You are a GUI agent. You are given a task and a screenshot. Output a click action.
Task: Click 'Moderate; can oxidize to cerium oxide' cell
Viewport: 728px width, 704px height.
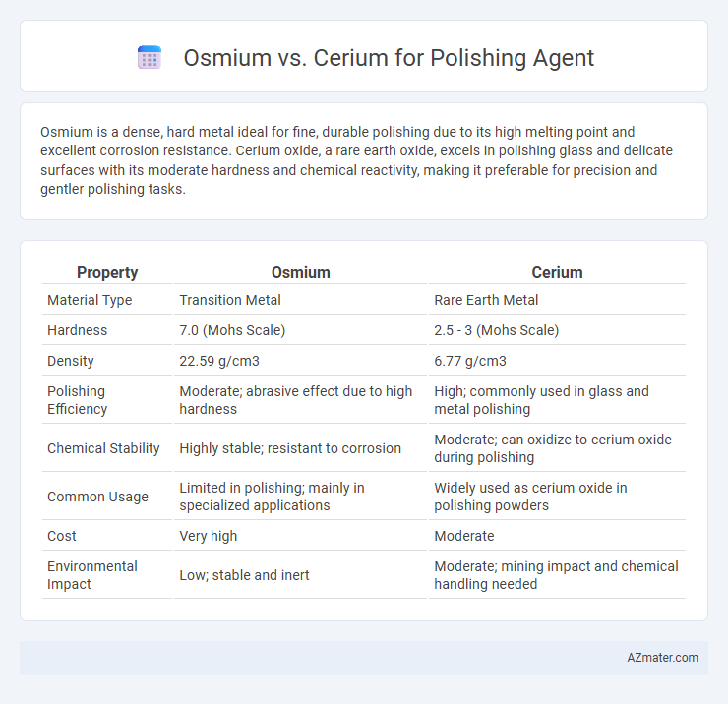[x=553, y=448]
